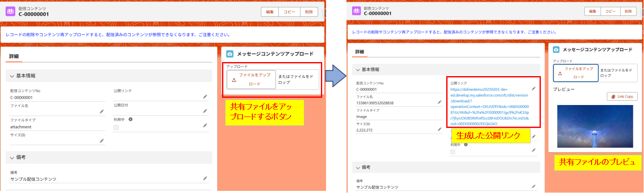Click the lighthouse night-sky preview image
644x193 pixels.
595,126
